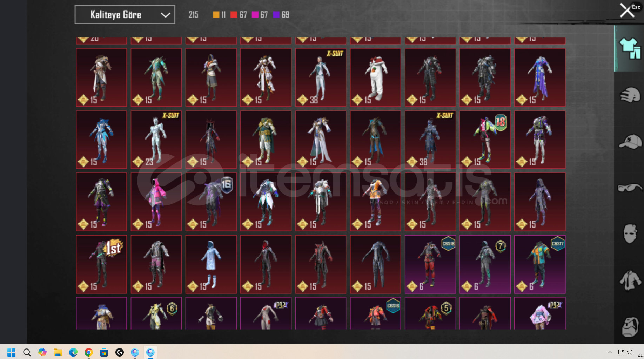The height and width of the screenshot is (359, 644).
Task: Select the white snowman costume with carrot
Action: [x=375, y=77]
